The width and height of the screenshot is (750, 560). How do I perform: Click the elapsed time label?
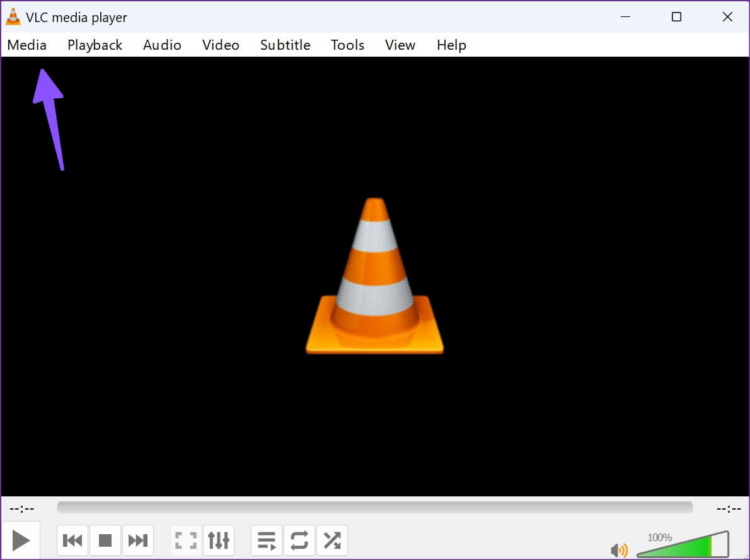[22, 508]
